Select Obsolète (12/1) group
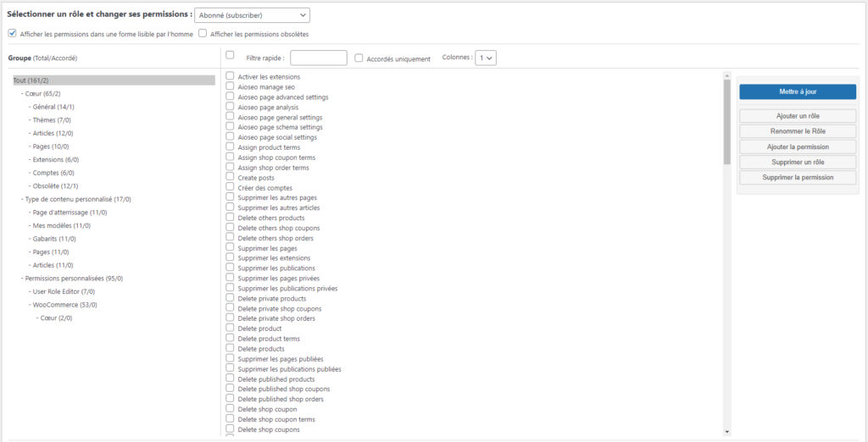The image size is (868, 442). 55,186
